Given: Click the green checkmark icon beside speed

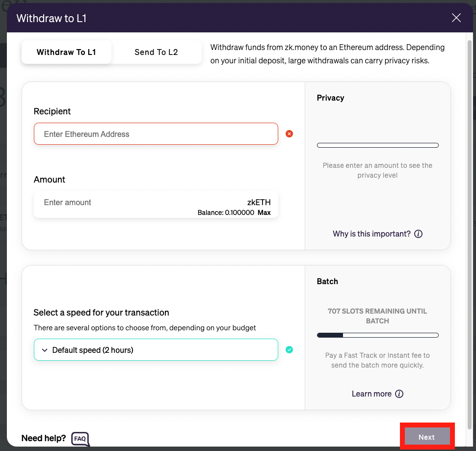Looking at the screenshot, I should 290,349.
